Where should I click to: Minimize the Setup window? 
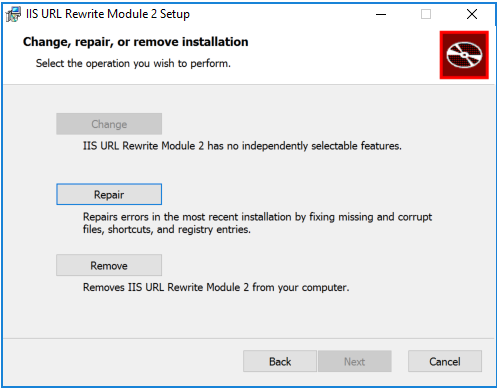pyautogui.click(x=381, y=14)
